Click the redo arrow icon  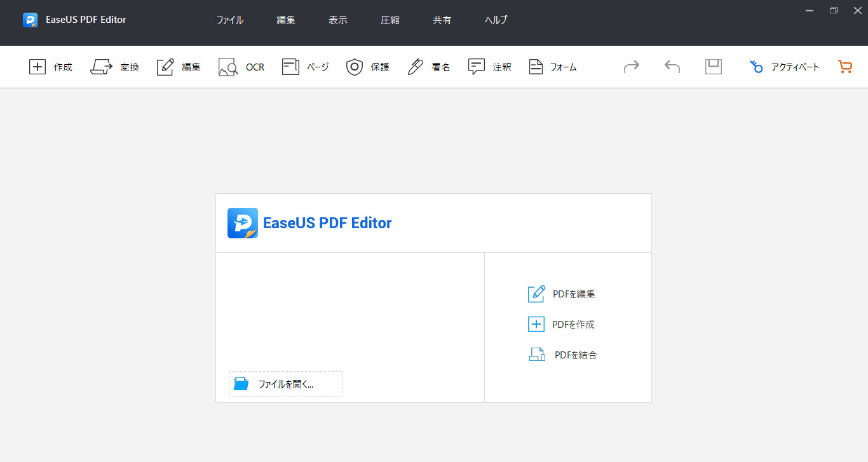(632, 66)
